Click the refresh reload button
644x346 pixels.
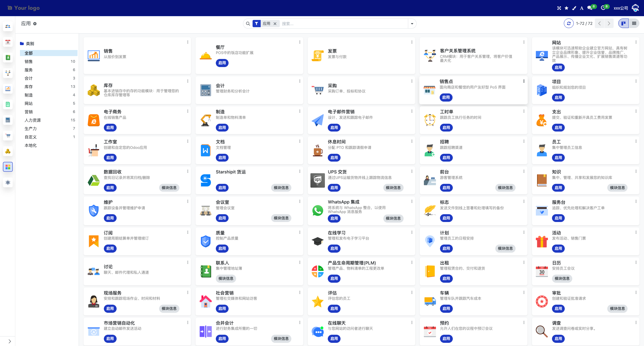[568, 23]
